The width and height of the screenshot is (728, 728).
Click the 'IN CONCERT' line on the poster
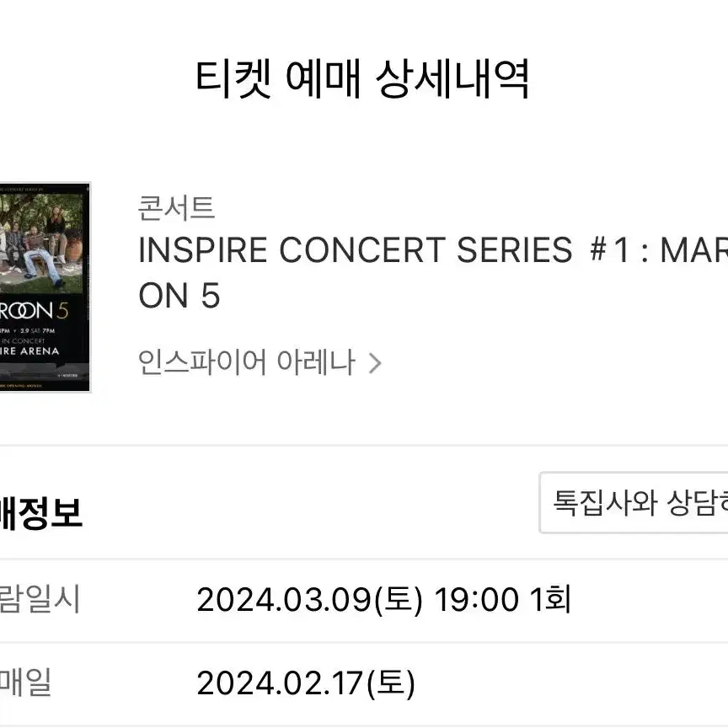click(x=23, y=340)
